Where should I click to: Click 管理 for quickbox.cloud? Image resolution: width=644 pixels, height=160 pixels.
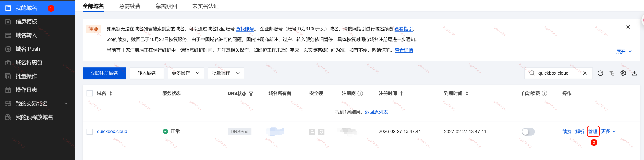[x=593, y=132]
